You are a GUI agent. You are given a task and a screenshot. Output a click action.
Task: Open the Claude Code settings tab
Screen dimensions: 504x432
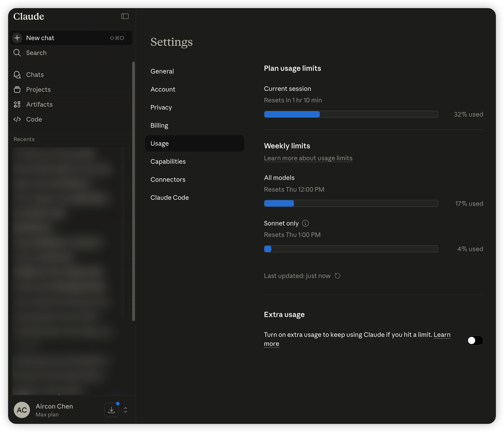(170, 198)
